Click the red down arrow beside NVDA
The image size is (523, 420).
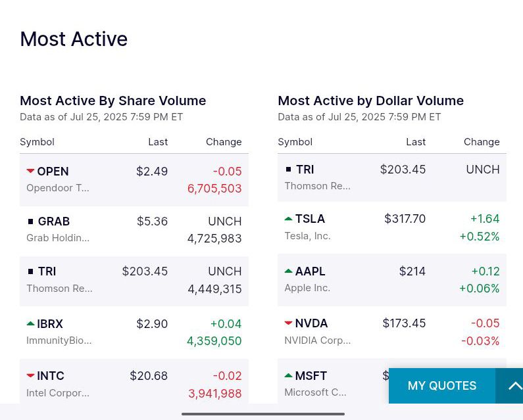pos(288,323)
